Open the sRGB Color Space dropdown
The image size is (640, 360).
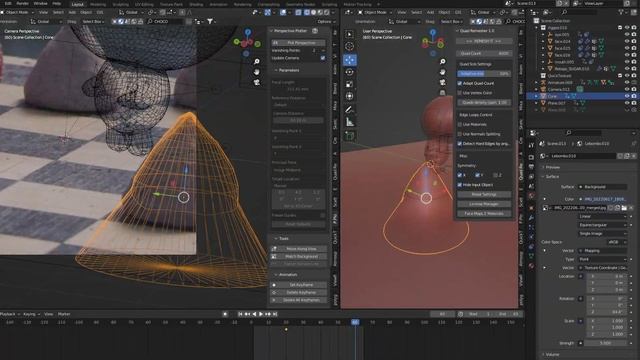click(x=617, y=242)
